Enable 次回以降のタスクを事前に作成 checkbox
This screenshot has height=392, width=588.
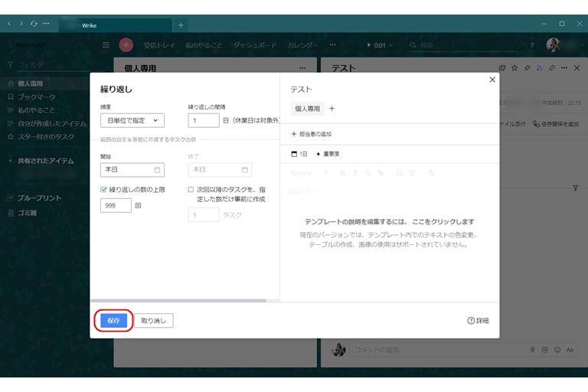[x=191, y=189]
